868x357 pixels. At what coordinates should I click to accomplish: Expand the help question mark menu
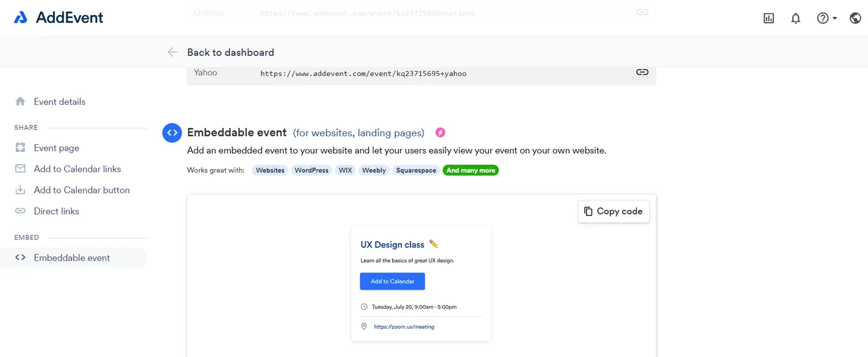point(826,18)
